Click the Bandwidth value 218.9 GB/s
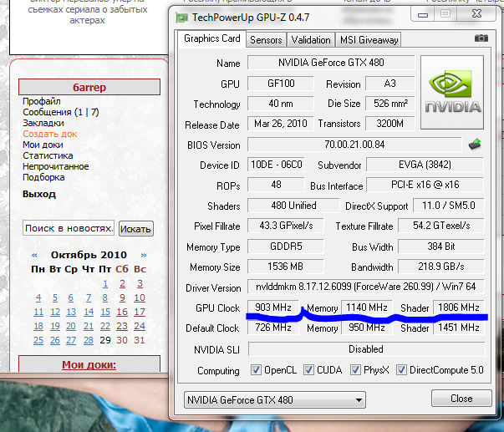Image resolution: width=504 pixels, height=432 pixels. pos(441,267)
